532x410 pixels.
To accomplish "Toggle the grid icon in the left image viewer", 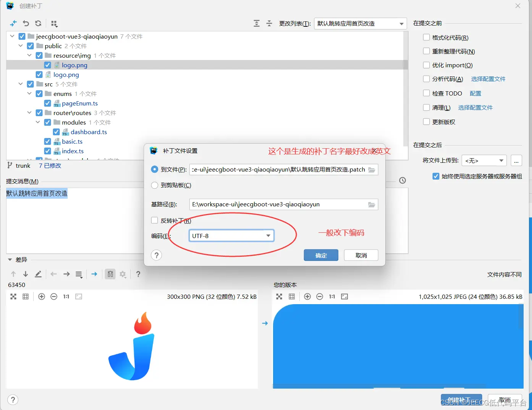I will [x=26, y=297].
